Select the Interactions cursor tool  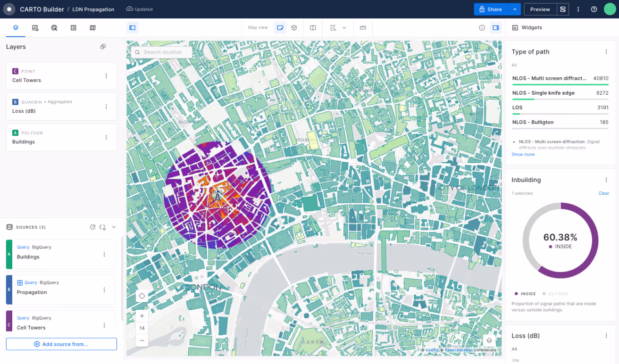point(54,27)
